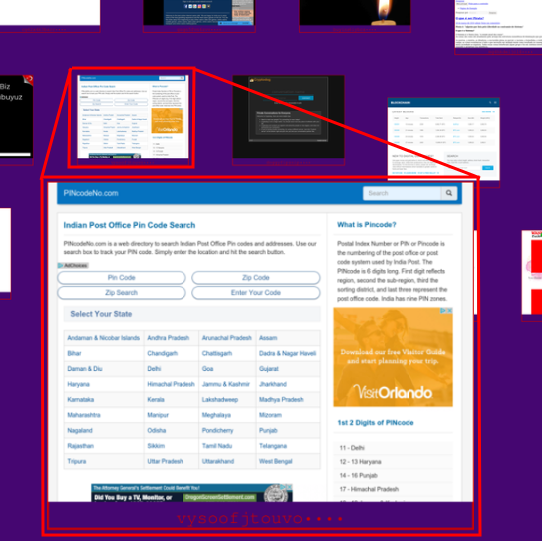The width and height of the screenshot is (542, 541).
Task: Click the magnifier search icon in PINcodeNo header
Action: [x=449, y=193]
